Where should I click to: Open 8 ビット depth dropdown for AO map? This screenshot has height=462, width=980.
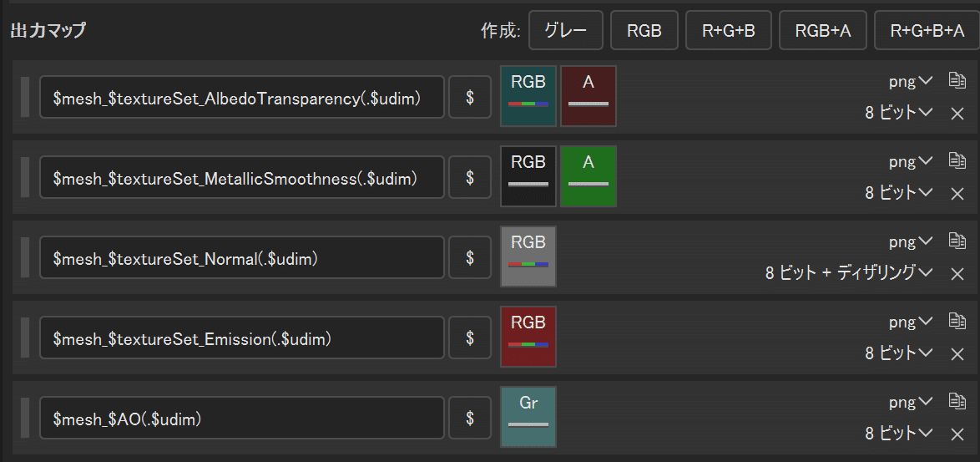coord(899,433)
